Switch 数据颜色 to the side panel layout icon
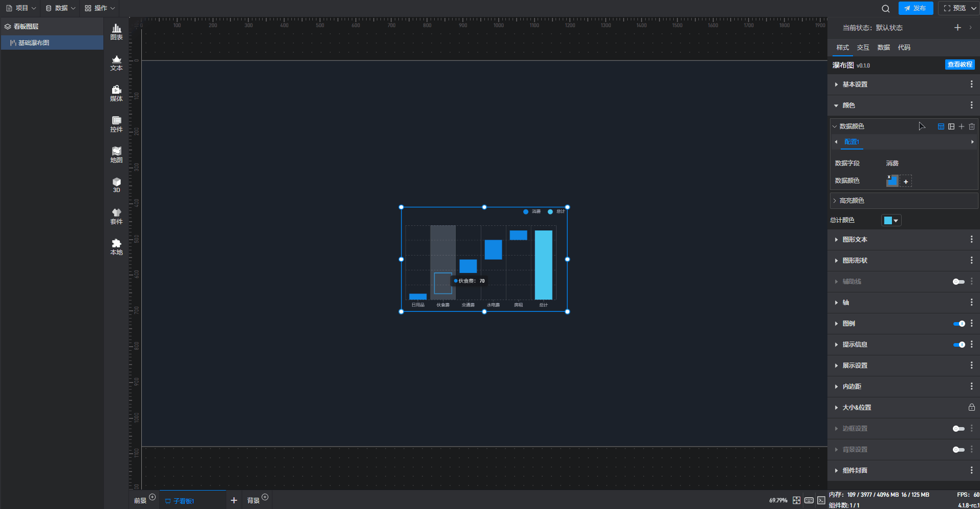This screenshot has width=980, height=509. click(951, 126)
